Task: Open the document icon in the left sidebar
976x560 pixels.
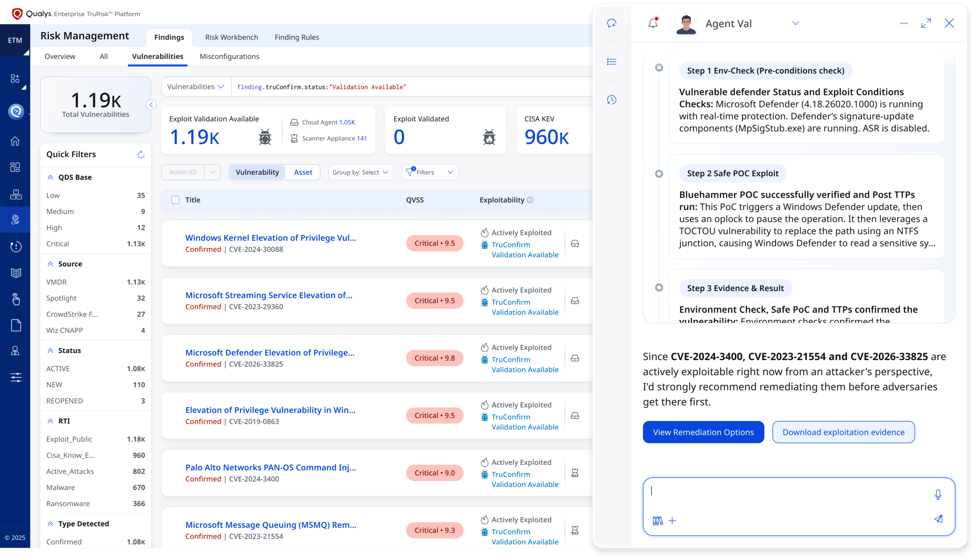Action: [16, 325]
